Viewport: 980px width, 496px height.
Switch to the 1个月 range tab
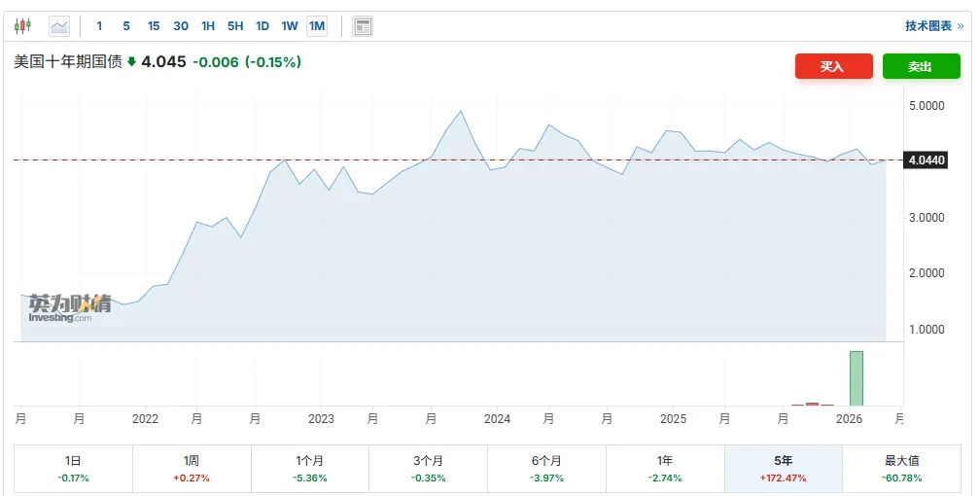[x=310, y=469]
